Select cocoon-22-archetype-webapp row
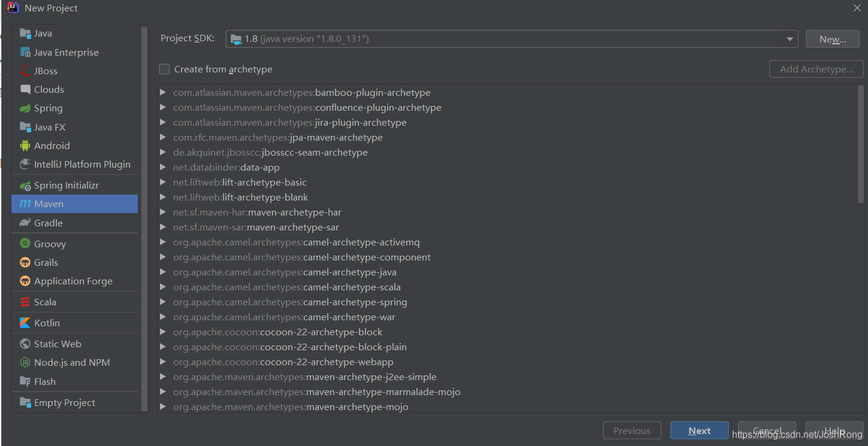The image size is (868, 446). click(508, 362)
